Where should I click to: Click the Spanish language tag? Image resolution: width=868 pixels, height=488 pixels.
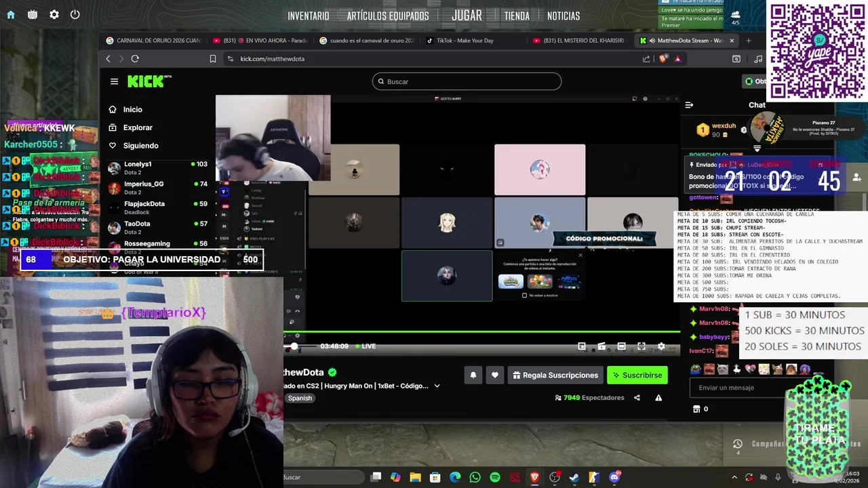point(300,399)
